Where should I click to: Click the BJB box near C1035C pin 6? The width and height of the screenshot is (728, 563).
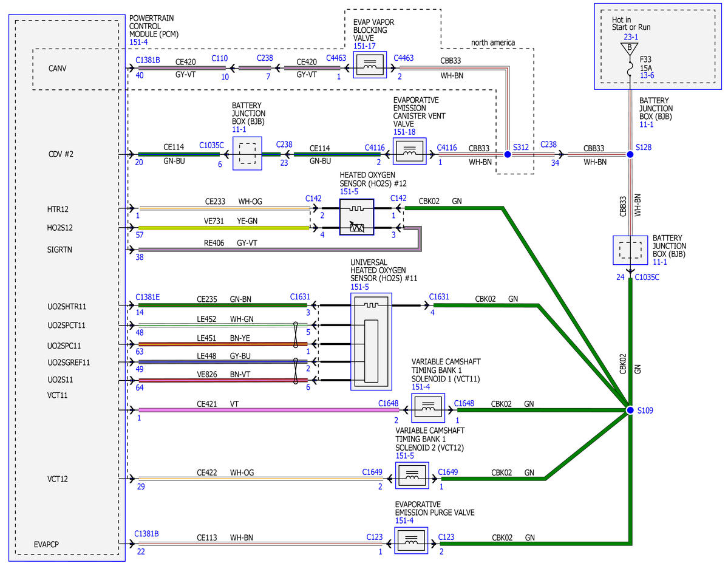click(x=247, y=153)
